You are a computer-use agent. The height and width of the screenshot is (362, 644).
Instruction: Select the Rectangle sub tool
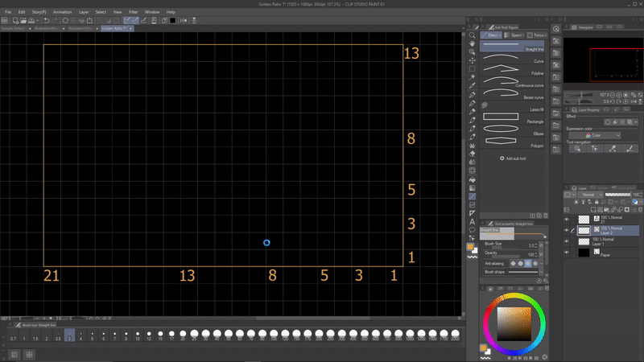512,118
